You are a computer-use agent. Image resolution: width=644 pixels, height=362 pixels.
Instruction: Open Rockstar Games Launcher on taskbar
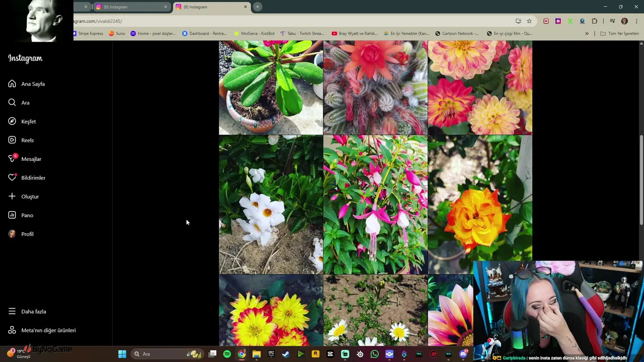[x=315, y=354]
